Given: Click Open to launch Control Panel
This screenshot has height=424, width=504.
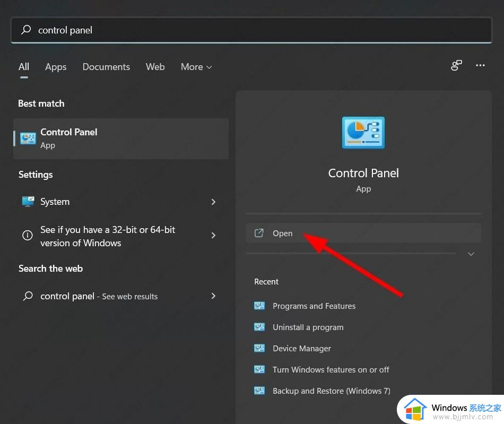Looking at the screenshot, I should (363, 233).
